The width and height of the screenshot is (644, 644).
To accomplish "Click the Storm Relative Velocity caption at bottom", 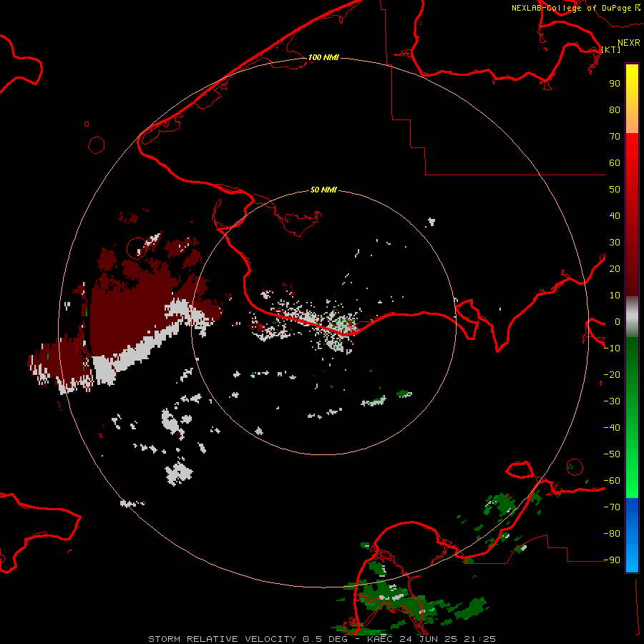I will [321, 639].
